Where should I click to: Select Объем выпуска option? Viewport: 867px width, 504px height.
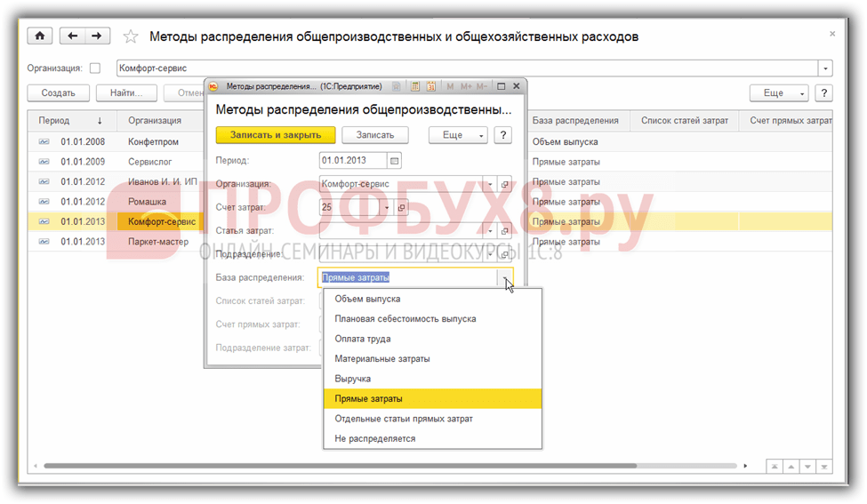click(x=432, y=299)
